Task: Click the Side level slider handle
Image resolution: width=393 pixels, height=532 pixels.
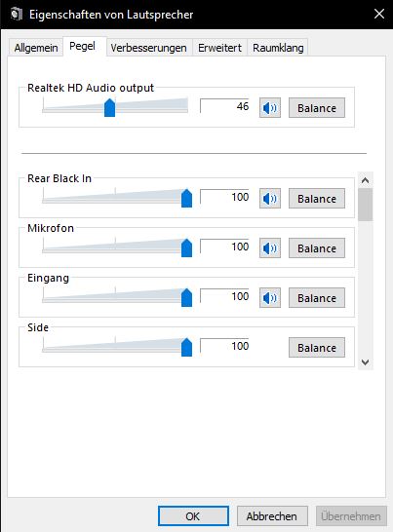Action: (186, 347)
